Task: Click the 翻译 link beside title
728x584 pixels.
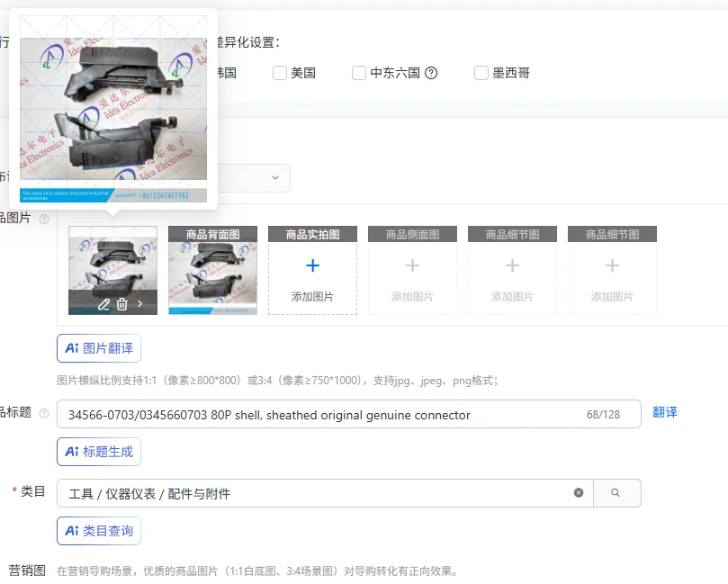Action: coord(665,412)
